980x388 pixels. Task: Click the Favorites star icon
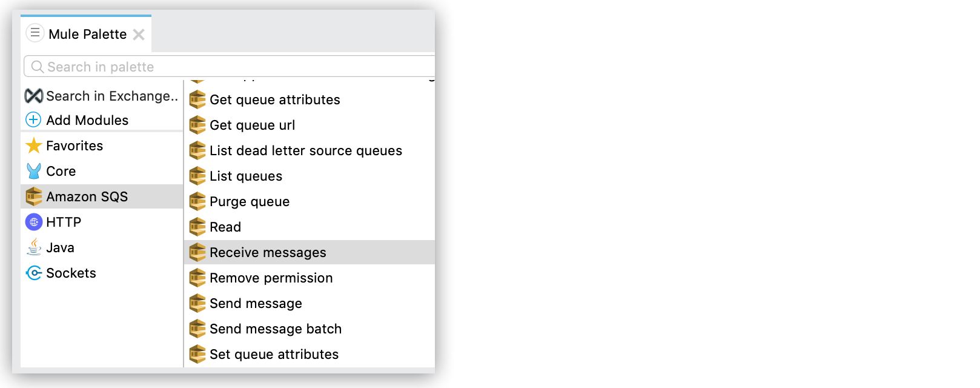pos(34,145)
